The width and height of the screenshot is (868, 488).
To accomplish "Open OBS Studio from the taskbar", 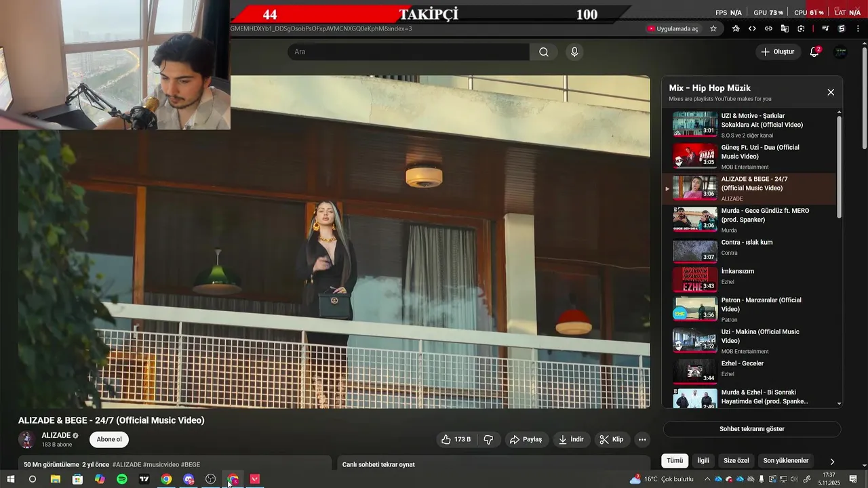I will [210, 479].
